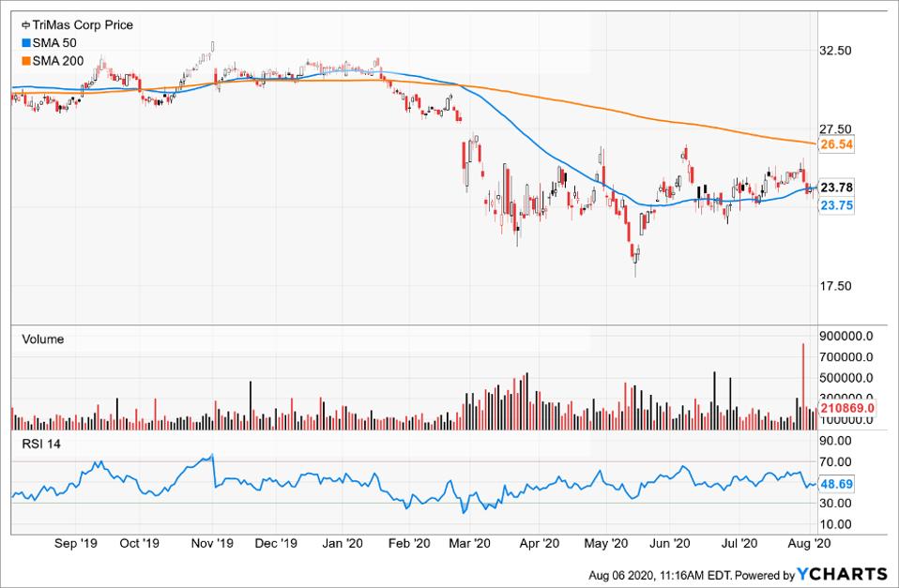
Task: Click the 17.50 price axis label
Action: point(835,286)
